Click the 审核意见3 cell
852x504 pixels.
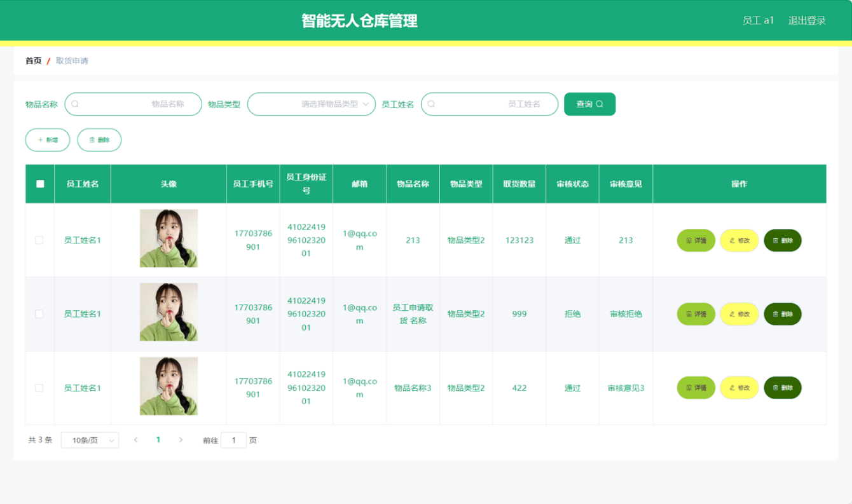click(626, 388)
